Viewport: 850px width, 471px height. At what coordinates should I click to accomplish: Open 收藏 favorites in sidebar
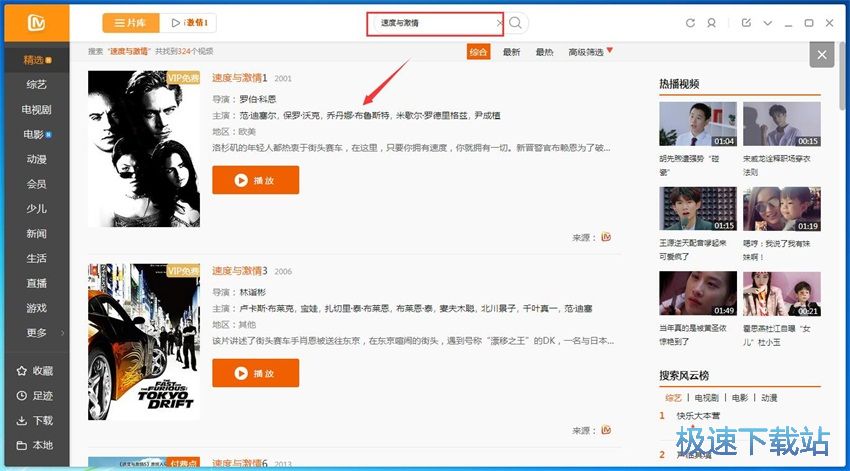pyautogui.click(x=35, y=371)
